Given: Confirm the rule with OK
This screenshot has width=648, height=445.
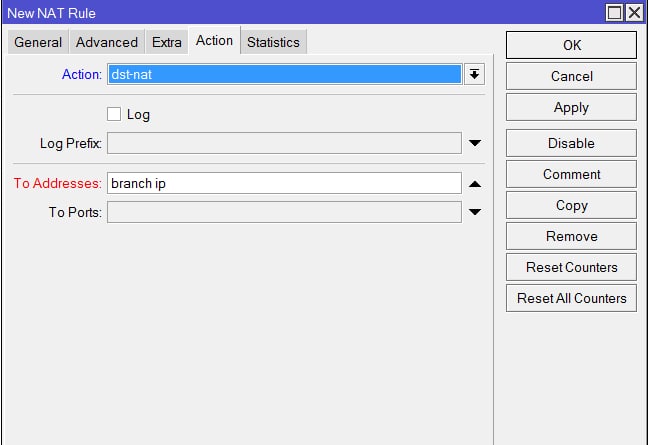Looking at the screenshot, I should pos(572,45).
